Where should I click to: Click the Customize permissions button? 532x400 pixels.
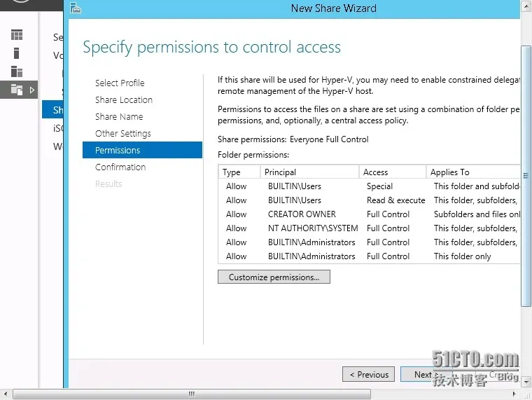pyautogui.click(x=274, y=277)
